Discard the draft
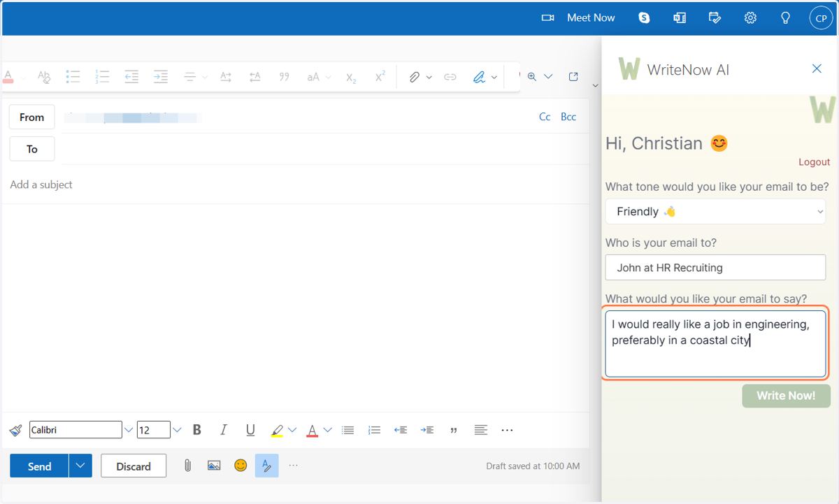 pos(134,466)
